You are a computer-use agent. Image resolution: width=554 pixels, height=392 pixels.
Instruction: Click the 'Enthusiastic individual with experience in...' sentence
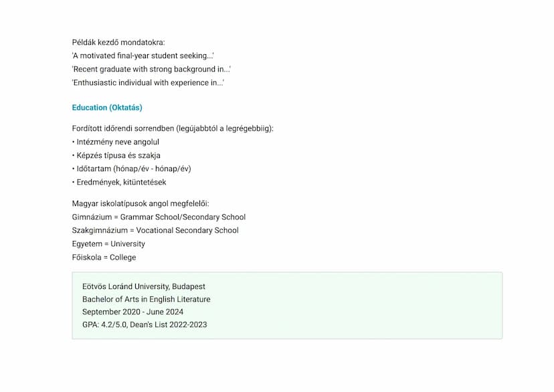[148, 82]
